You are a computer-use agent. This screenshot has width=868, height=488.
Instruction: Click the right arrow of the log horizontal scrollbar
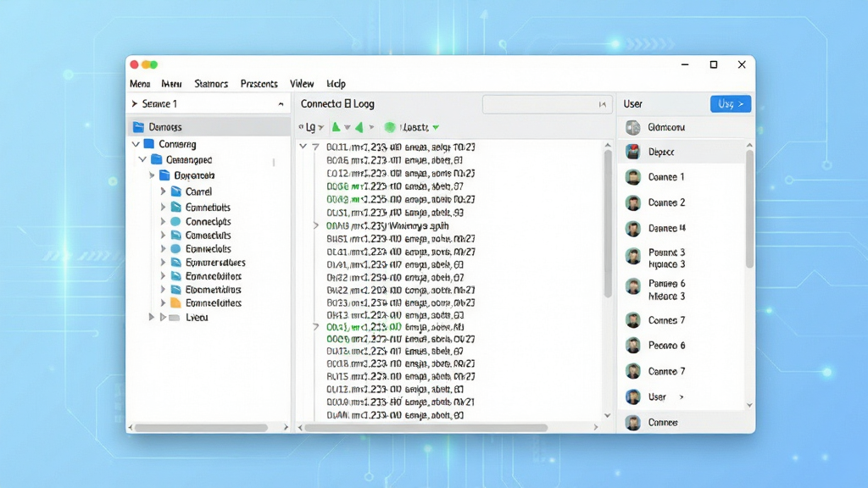596,428
